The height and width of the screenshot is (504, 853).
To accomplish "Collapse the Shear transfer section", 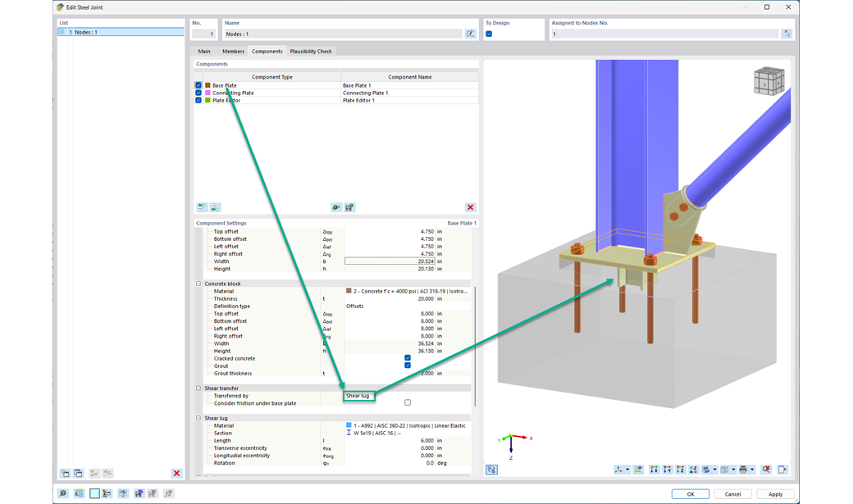I will click(198, 388).
